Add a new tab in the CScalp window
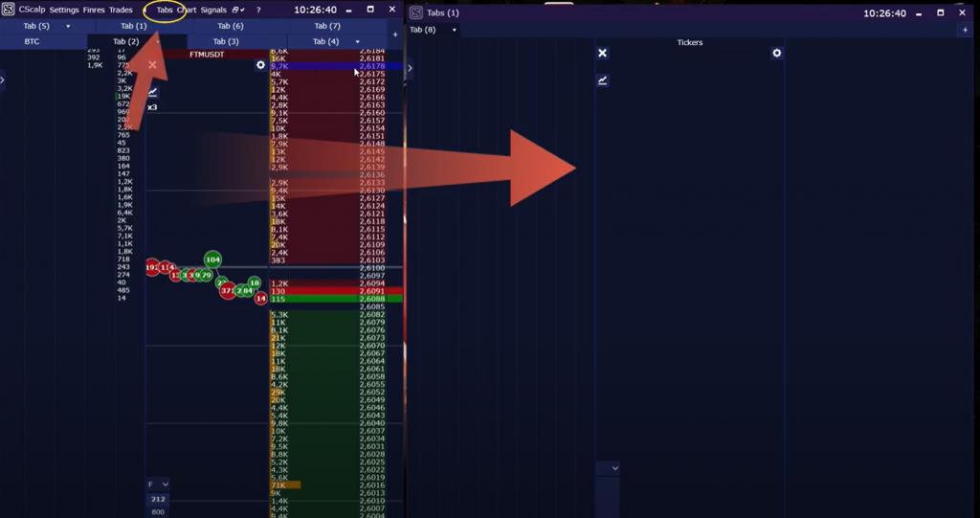 pos(395,34)
